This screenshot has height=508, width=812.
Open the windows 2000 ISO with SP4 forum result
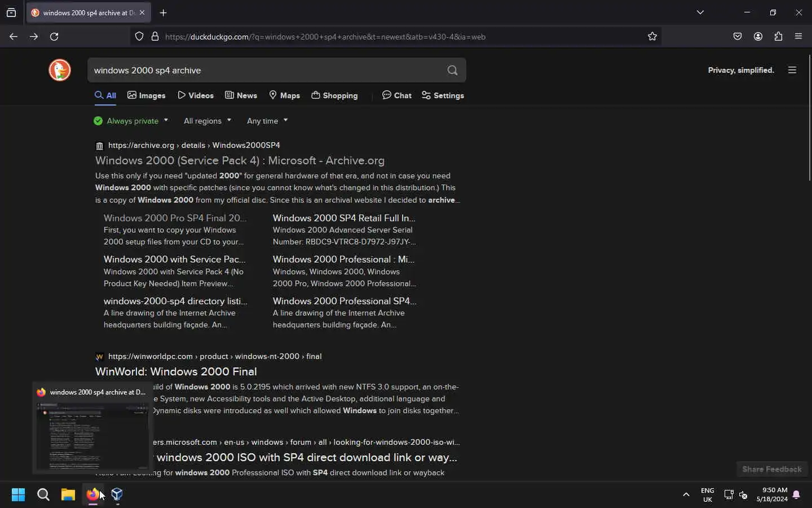tap(307, 458)
